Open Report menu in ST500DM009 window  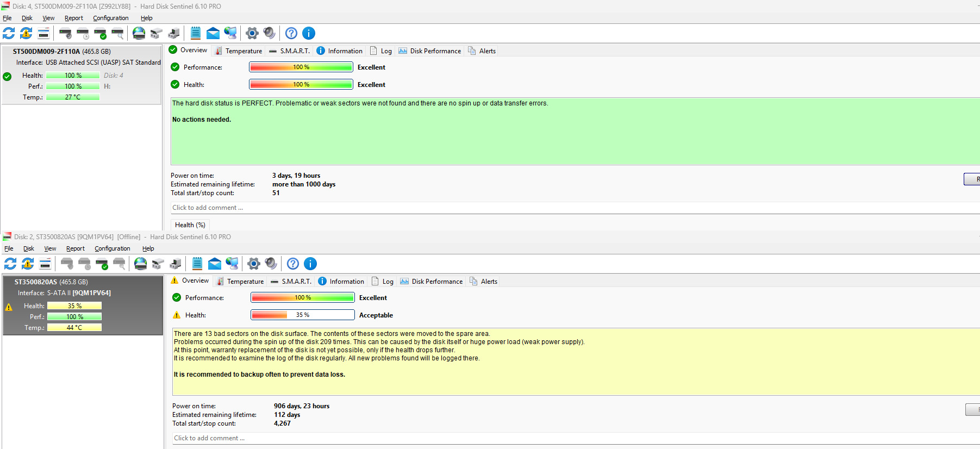coord(74,18)
